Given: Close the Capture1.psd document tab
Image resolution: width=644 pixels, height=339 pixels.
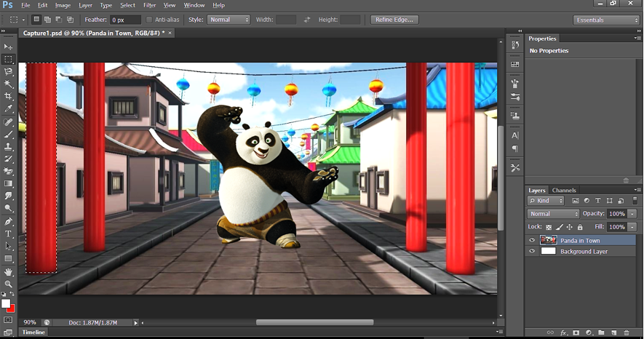Looking at the screenshot, I should point(170,33).
